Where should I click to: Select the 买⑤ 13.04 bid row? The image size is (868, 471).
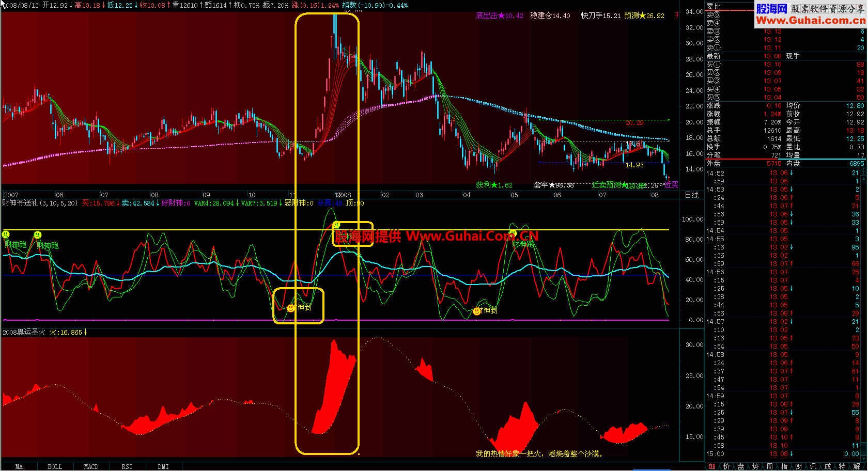tap(785, 98)
